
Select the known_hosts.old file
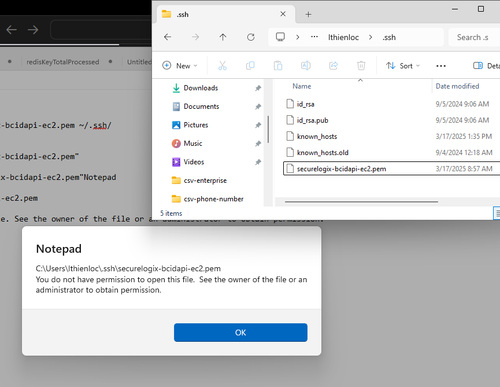[322, 153]
